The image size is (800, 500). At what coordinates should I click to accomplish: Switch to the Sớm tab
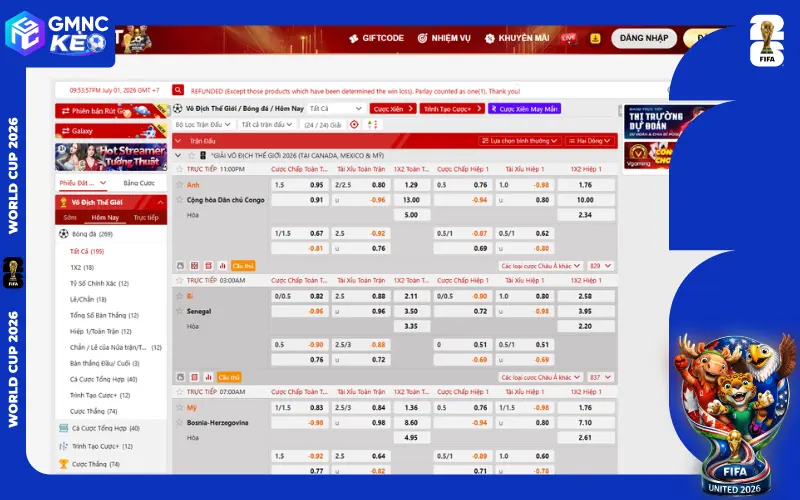click(x=70, y=217)
